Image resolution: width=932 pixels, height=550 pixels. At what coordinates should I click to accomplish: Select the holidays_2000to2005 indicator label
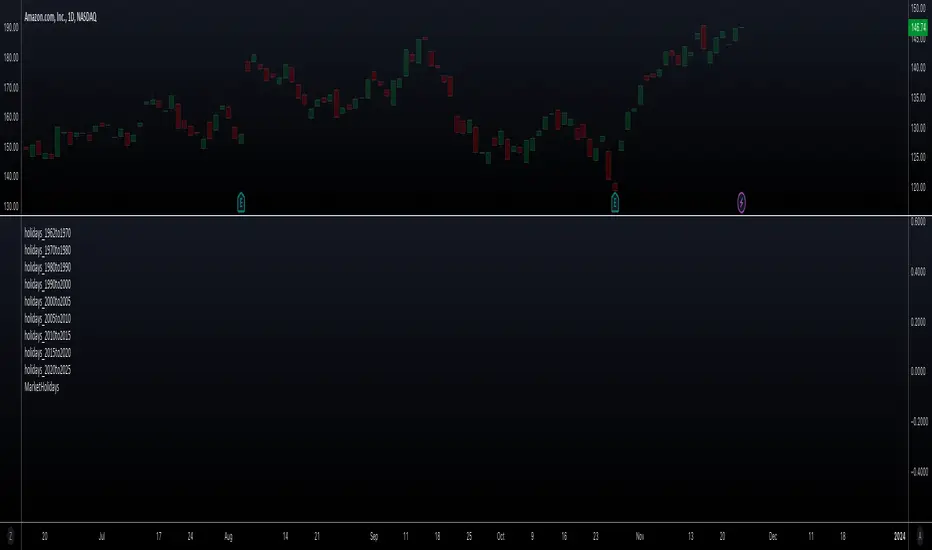(x=48, y=302)
